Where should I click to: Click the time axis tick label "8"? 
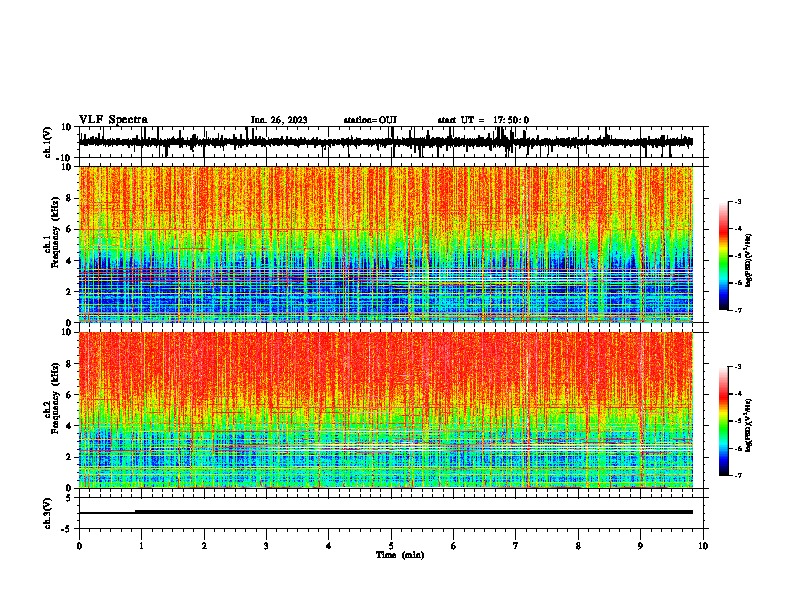tap(578, 546)
